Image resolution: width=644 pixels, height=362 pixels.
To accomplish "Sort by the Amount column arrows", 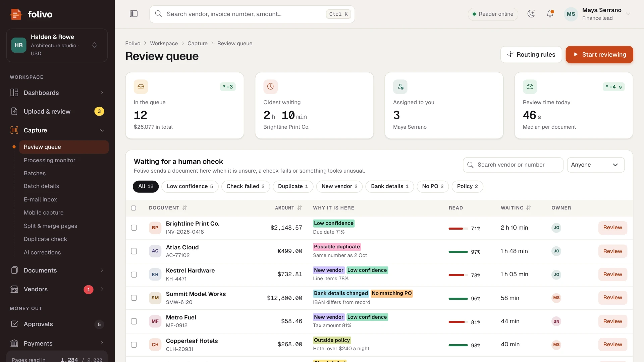I will (x=300, y=208).
